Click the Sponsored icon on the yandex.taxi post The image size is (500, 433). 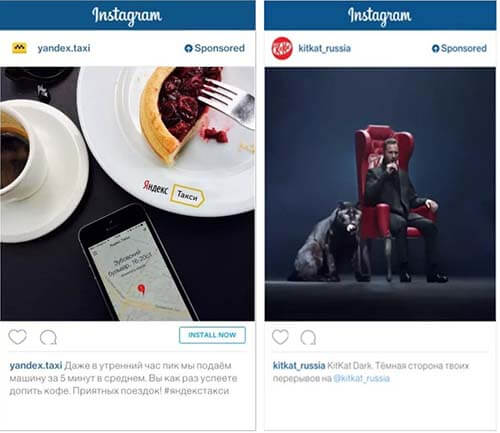click(188, 48)
